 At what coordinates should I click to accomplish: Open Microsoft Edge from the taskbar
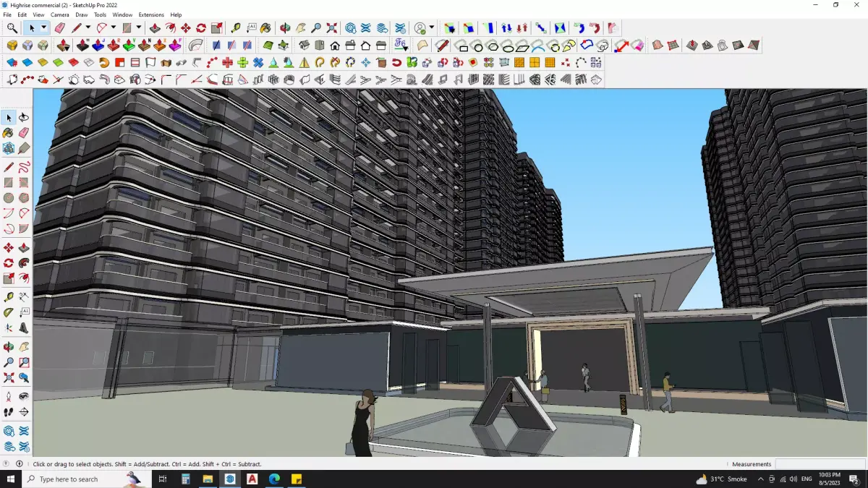point(274,479)
